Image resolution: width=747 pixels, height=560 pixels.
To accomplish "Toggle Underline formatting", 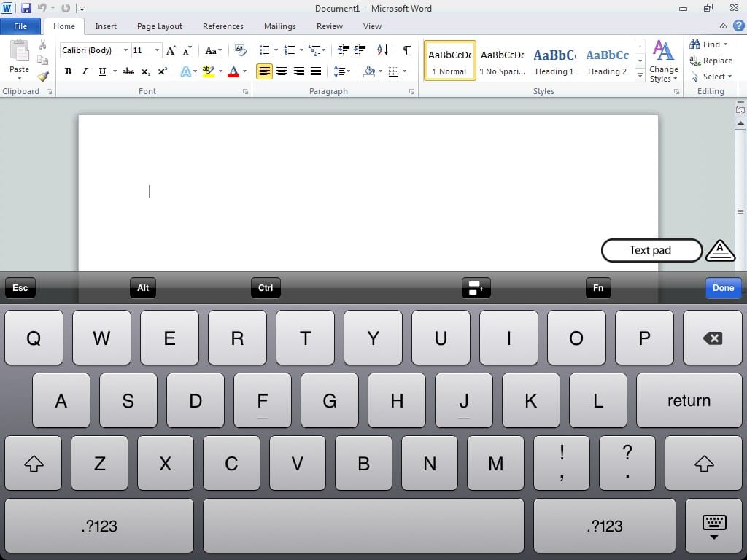I will pos(102,71).
